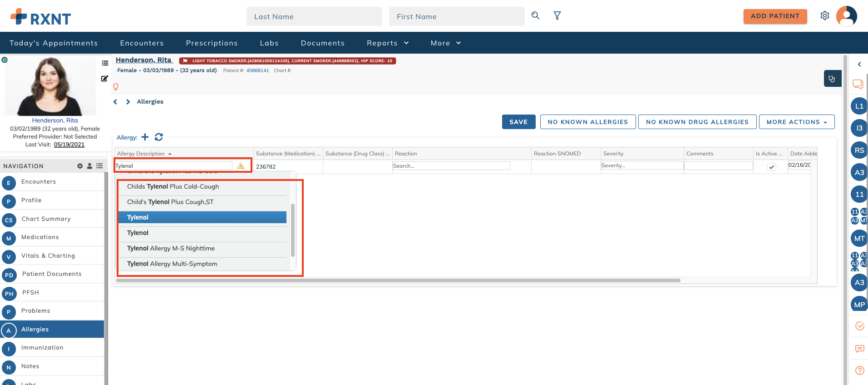Open the help question mark icon

(859, 370)
